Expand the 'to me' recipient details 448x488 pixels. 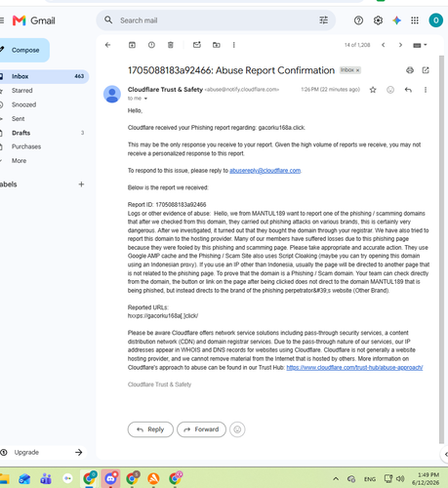145,99
